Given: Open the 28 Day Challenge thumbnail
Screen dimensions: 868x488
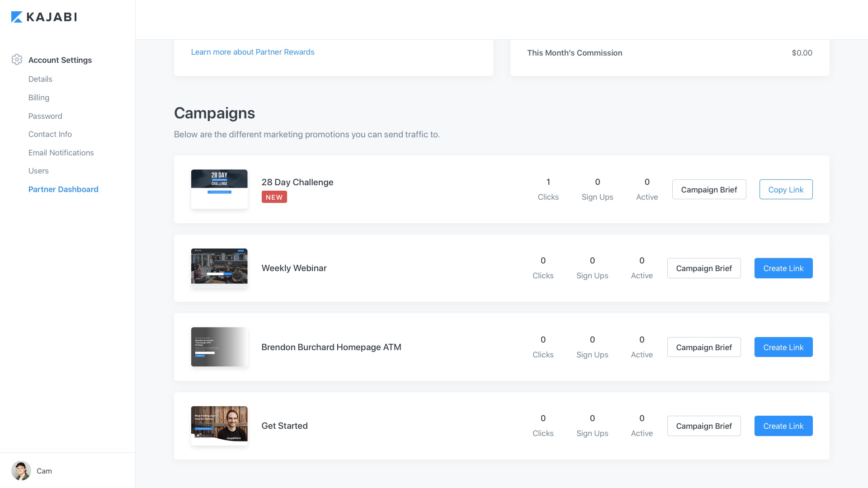Looking at the screenshot, I should click(x=219, y=189).
